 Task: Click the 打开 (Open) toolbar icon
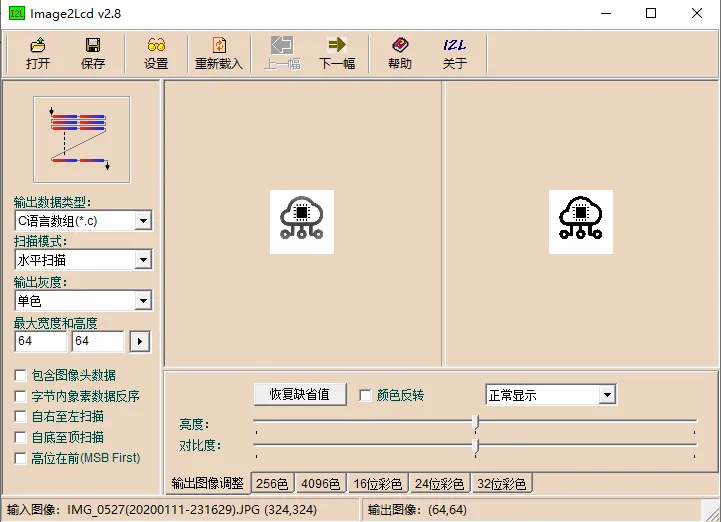coord(38,45)
